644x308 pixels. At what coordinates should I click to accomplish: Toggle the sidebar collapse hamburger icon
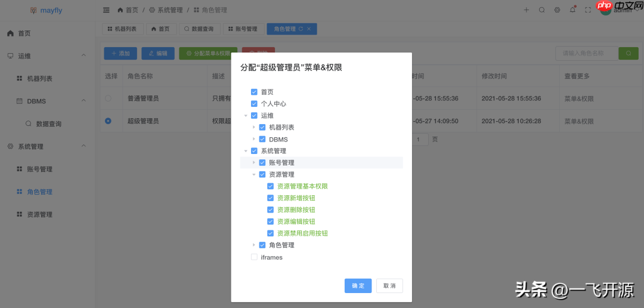click(106, 10)
